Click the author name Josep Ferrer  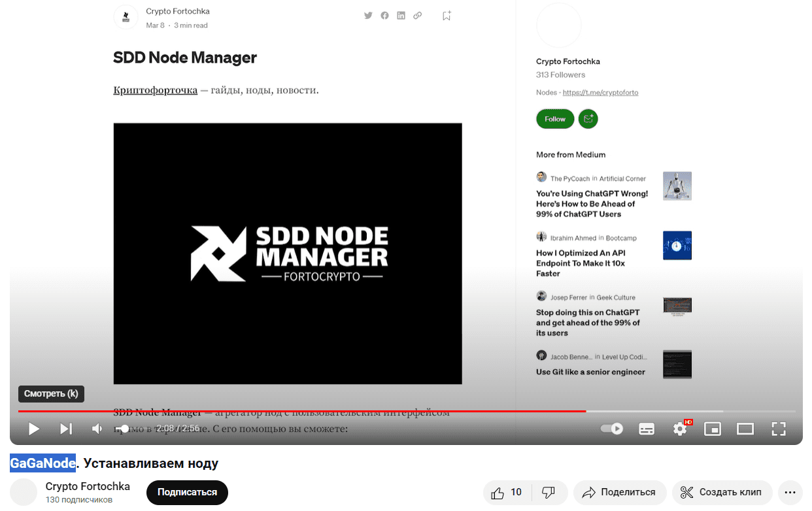[569, 297]
